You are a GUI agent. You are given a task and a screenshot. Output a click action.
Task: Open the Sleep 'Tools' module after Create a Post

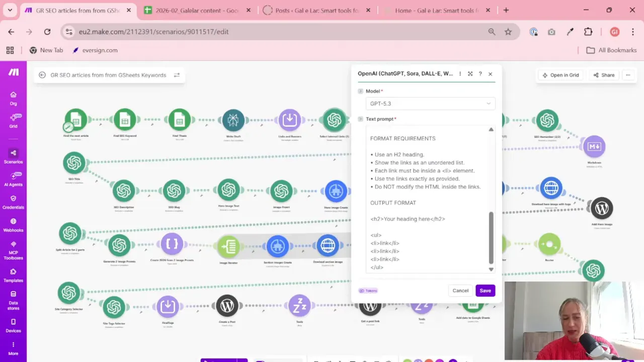pyautogui.click(x=299, y=306)
